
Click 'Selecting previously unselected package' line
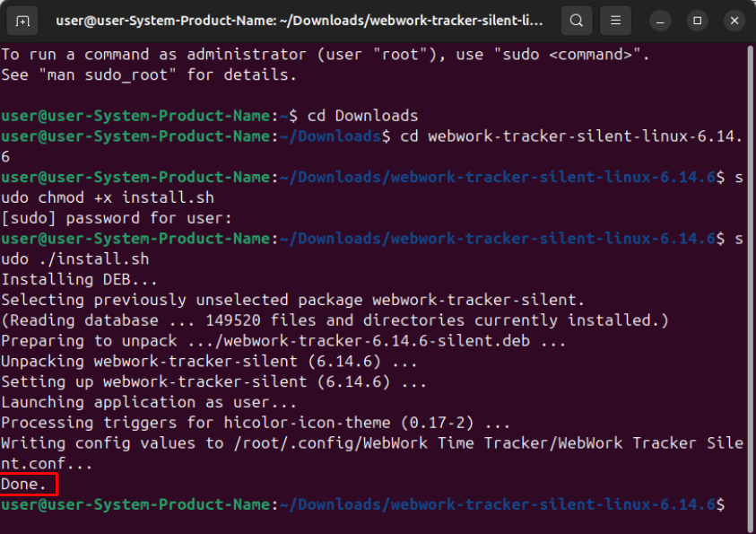pyautogui.click(x=292, y=300)
